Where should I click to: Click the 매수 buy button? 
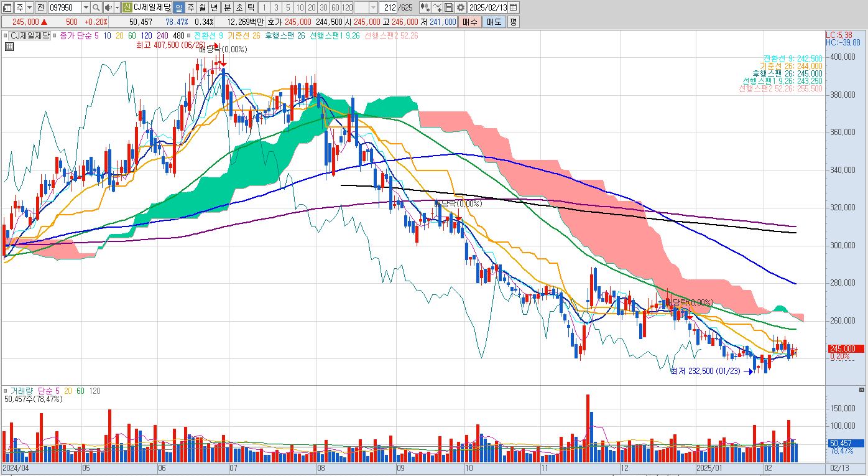pos(469,22)
